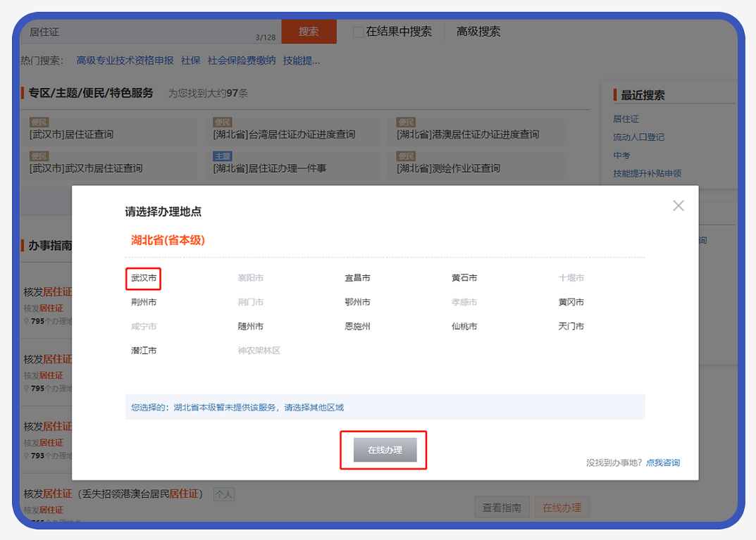The width and height of the screenshot is (756, 540).
Task: Choose 黄冈市 in the dialog
Action: click(x=571, y=302)
